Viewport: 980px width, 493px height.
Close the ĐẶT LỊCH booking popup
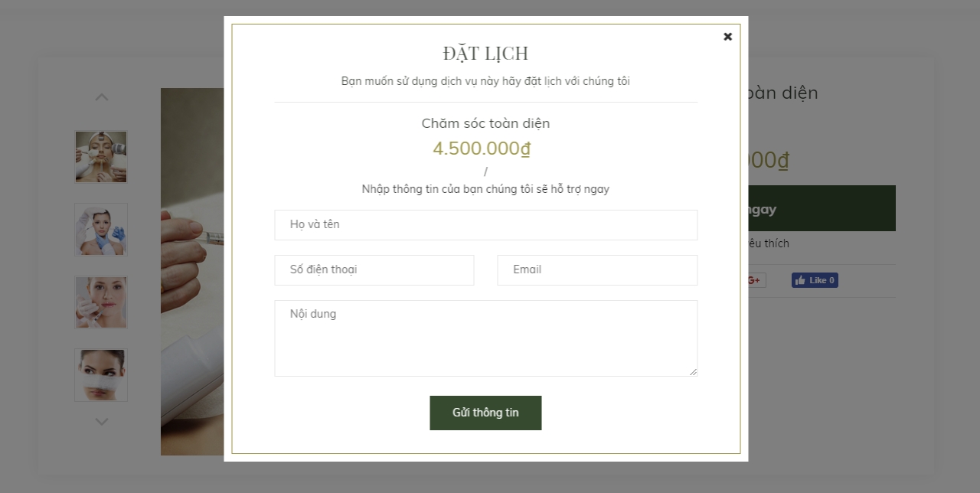tap(727, 37)
